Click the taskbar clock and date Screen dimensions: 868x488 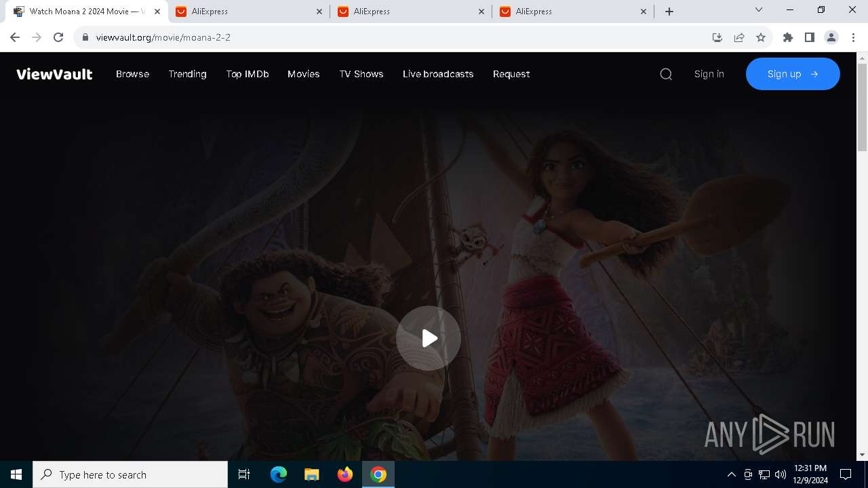coord(810,474)
